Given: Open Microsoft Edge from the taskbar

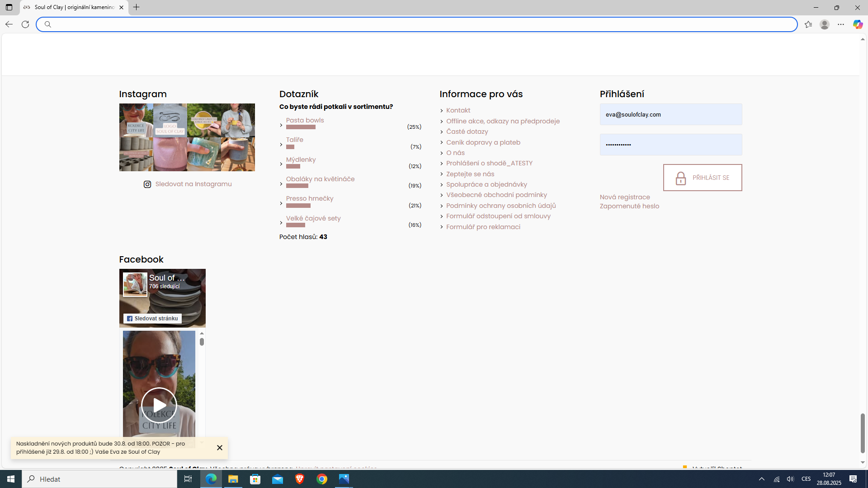Looking at the screenshot, I should pos(211,479).
